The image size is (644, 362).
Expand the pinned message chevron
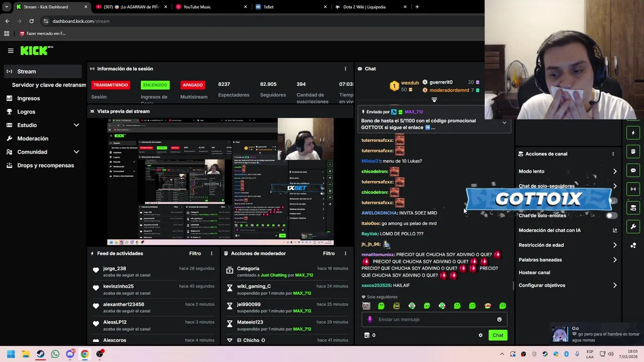tap(504, 123)
